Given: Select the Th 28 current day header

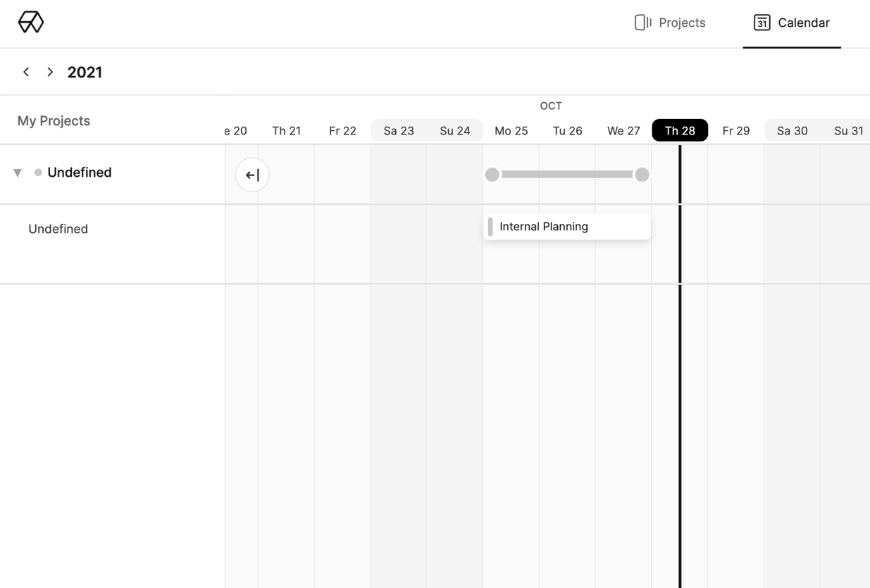Looking at the screenshot, I should [680, 131].
